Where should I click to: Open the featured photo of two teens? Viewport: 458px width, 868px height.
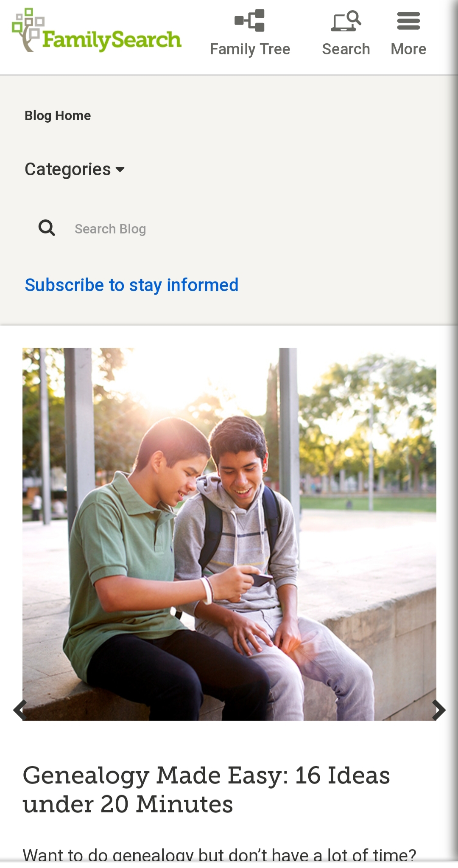pos(229,534)
